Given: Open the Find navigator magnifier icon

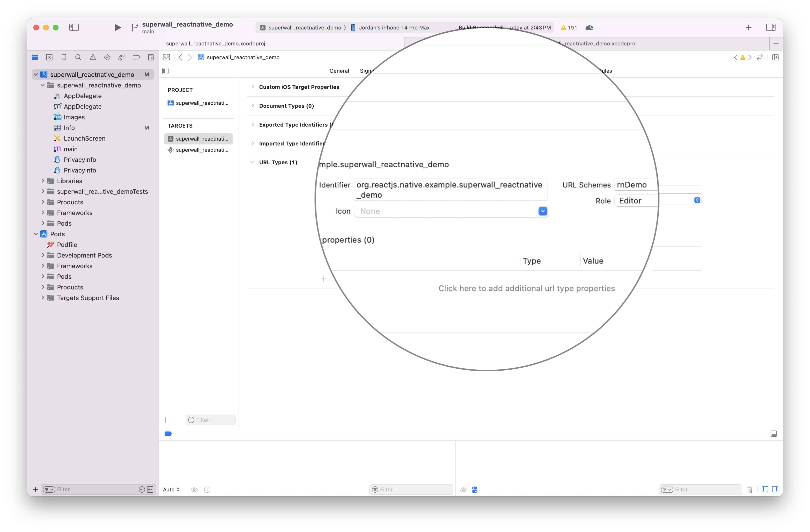Looking at the screenshot, I should 78,57.
